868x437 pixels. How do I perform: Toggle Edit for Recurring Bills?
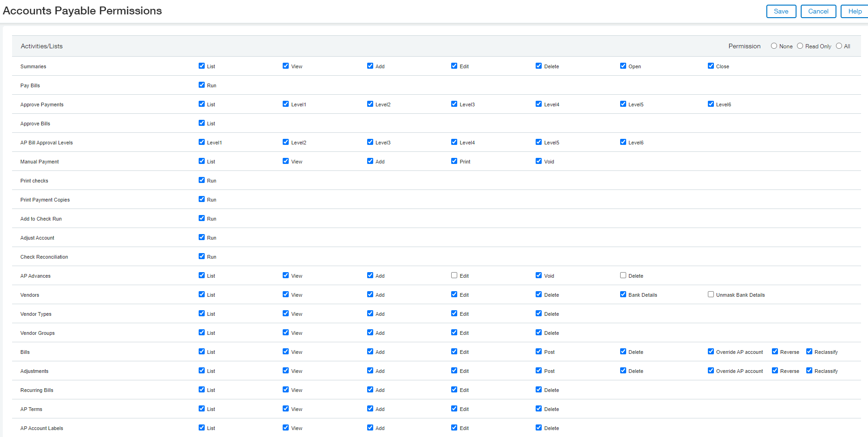454,390
